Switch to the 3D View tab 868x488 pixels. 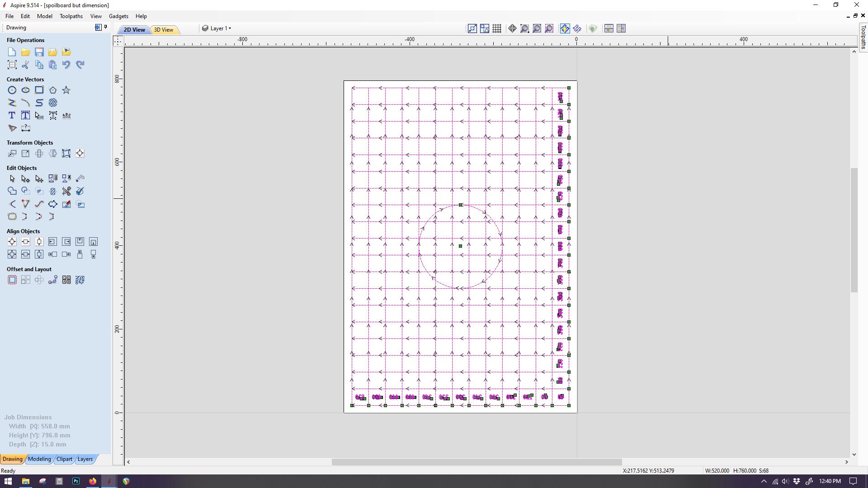[164, 30]
